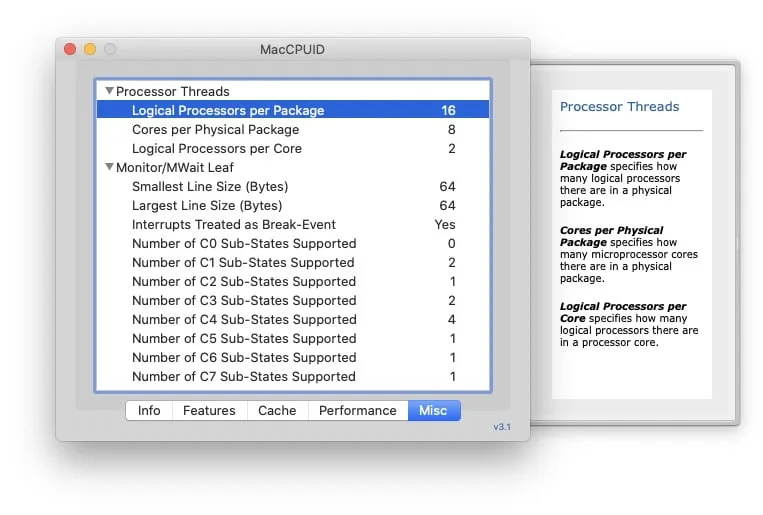The image size is (763, 515).
Task: Collapse the Monitor/MWait Leaf disclosure triangle
Action: tap(109, 166)
